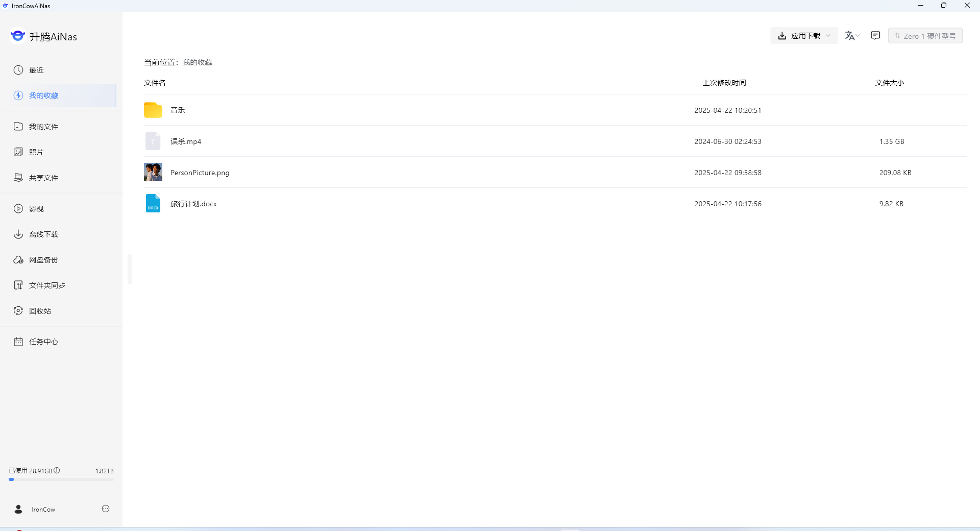Screen dimensions: 980x531
Task: Sort by 上次修改时间 column header
Action: pos(724,83)
